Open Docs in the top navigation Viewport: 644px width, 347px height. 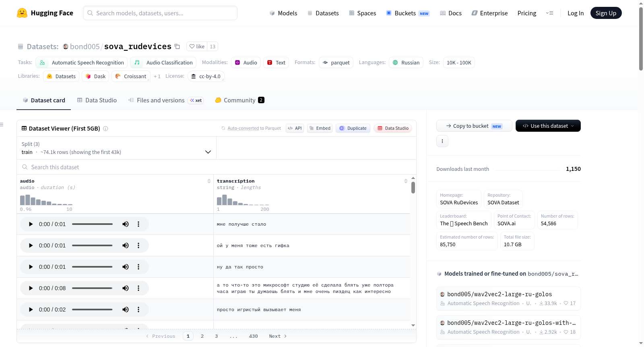tap(451, 13)
